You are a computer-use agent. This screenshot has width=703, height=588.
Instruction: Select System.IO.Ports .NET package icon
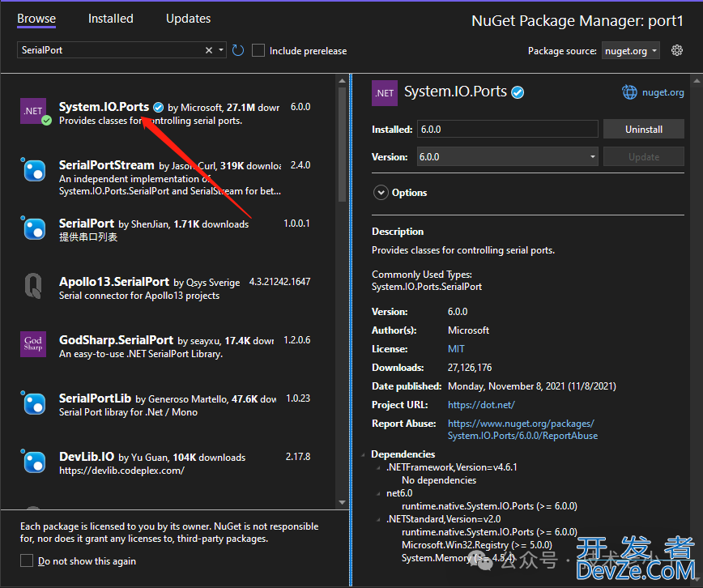(33, 111)
